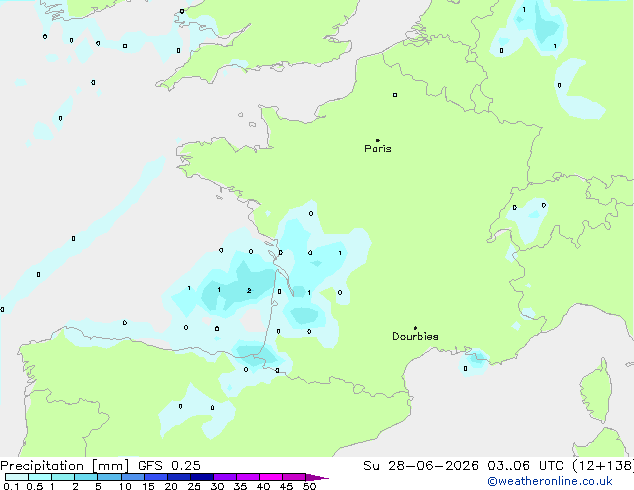This screenshot has width=634, height=490.
Task: Pick the 2–5 mm legend swatch
Action: (86, 477)
